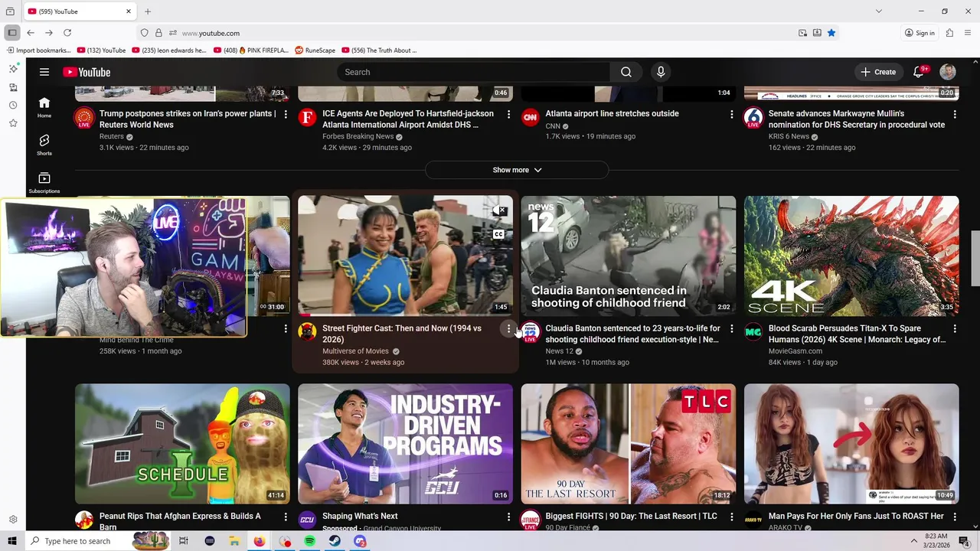Open the News 12 channel link
Screen dimensions: 980x551
pyautogui.click(x=559, y=351)
